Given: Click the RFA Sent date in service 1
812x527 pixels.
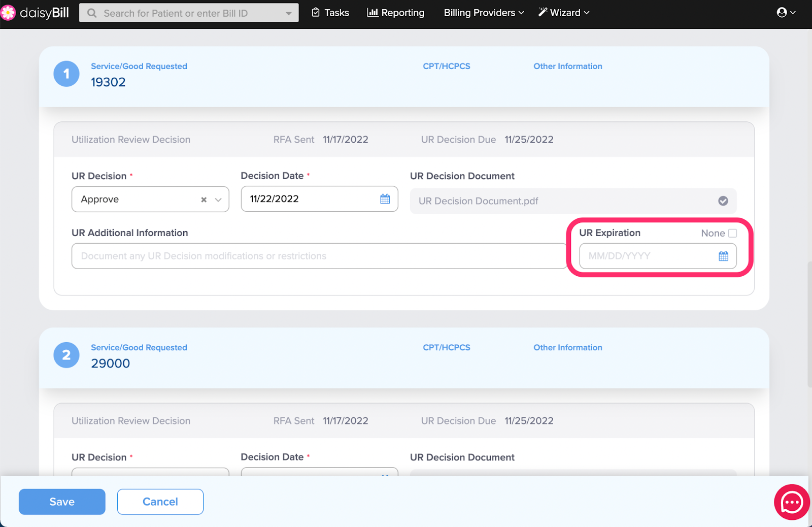Looking at the screenshot, I should 346,140.
